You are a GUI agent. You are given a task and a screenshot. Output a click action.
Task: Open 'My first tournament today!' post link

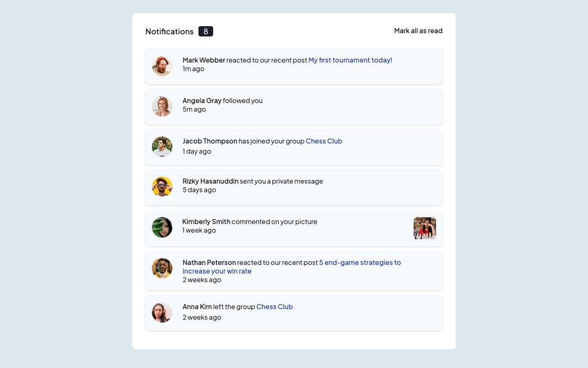click(x=350, y=61)
